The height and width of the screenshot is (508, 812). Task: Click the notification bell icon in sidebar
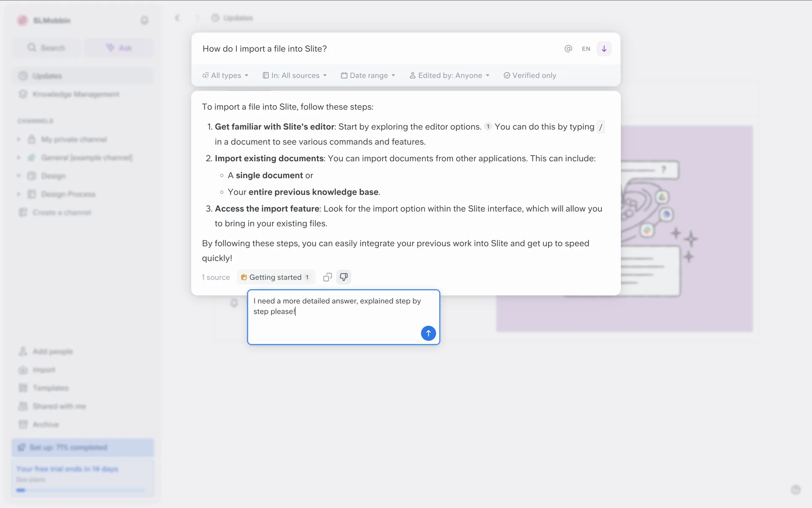[144, 20]
